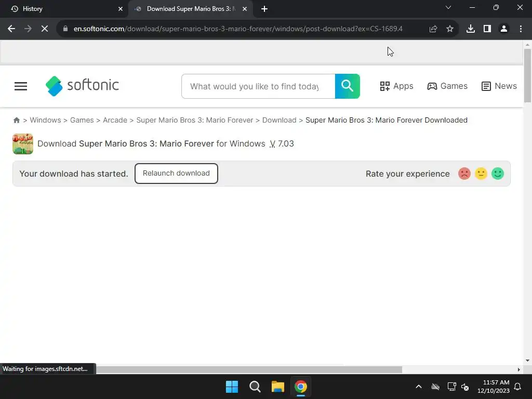This screenshot has height=399, width=532.
Task: Open notification bell in taskbar
Action: pos(518,387)
